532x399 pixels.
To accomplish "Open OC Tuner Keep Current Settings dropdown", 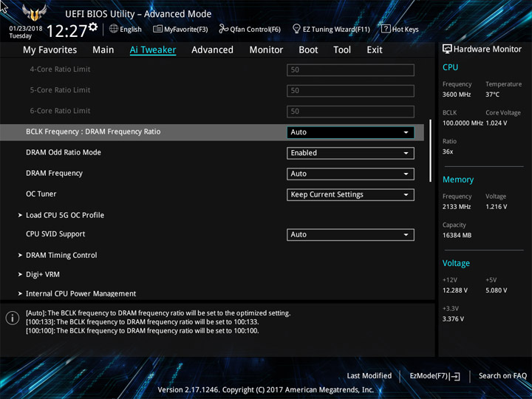I will click(x=350, y=195).
